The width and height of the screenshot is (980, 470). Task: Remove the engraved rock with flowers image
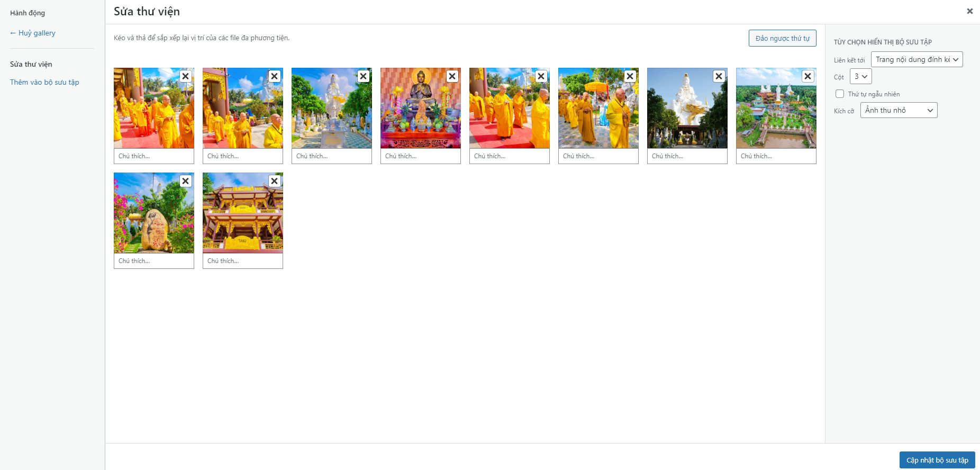186,181
